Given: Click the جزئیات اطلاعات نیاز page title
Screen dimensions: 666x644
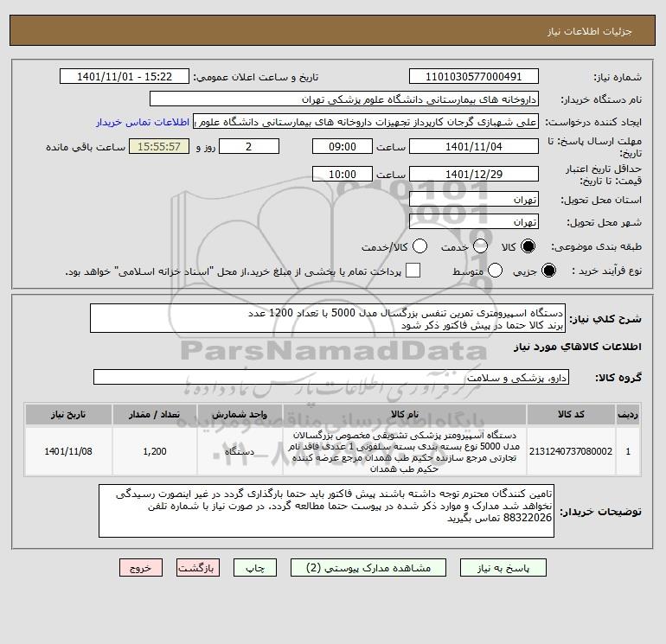Looking at the screenshot, I should click(590, 31).
